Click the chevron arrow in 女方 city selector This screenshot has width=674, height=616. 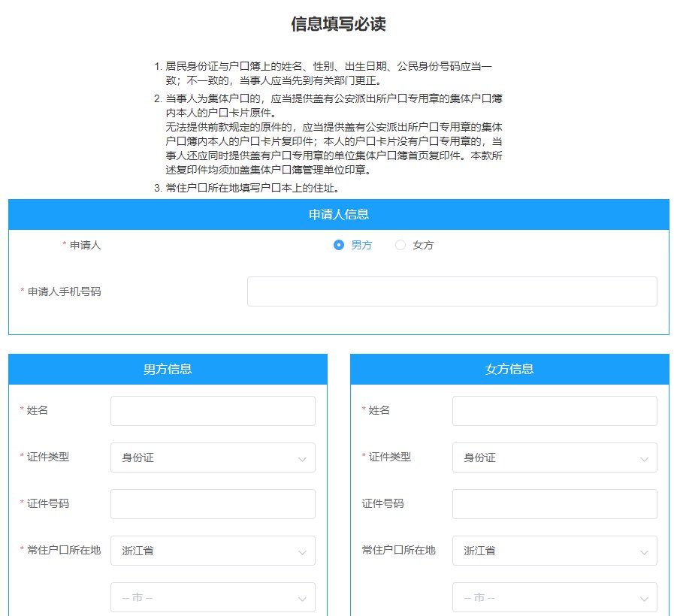[644, 599]
